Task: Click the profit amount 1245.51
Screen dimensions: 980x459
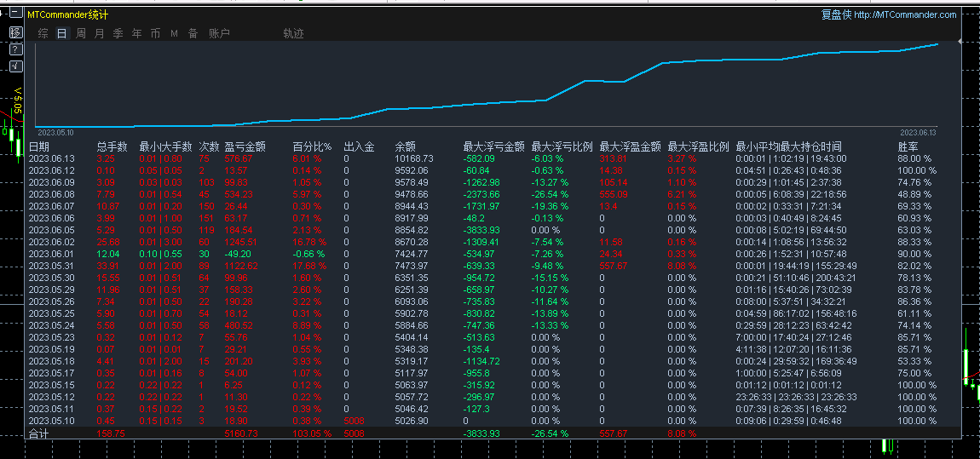Action: (241, 242)
